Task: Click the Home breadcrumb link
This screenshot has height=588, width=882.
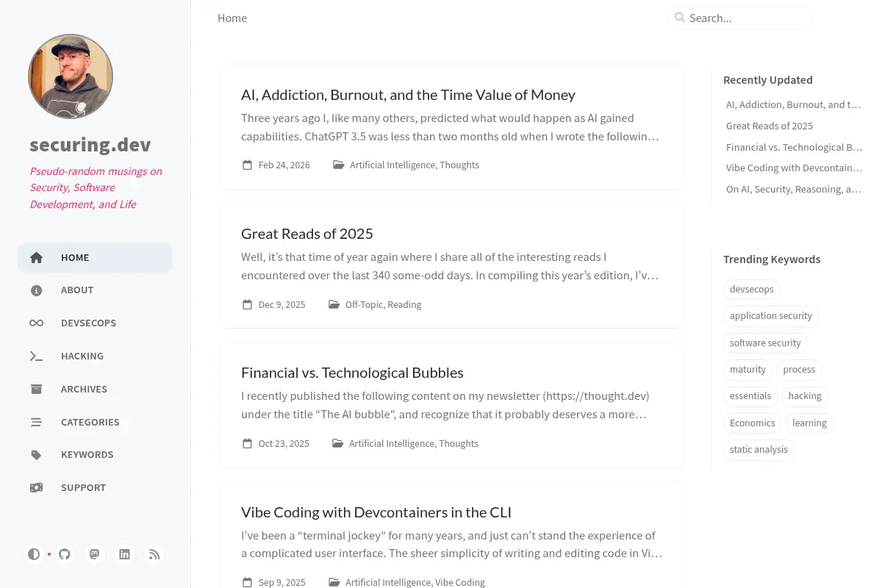Action: tap(232, 18)
